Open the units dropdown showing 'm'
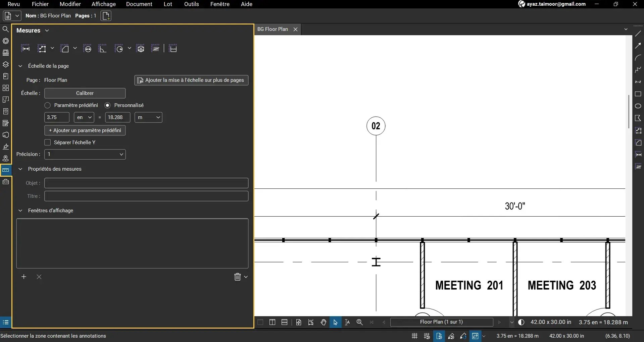This screenshot has height=342, width=644. tap(148, 117)
